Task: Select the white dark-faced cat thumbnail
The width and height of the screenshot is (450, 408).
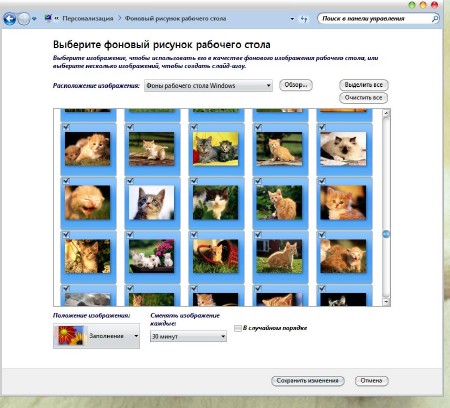Action: (x=343, y=149)
